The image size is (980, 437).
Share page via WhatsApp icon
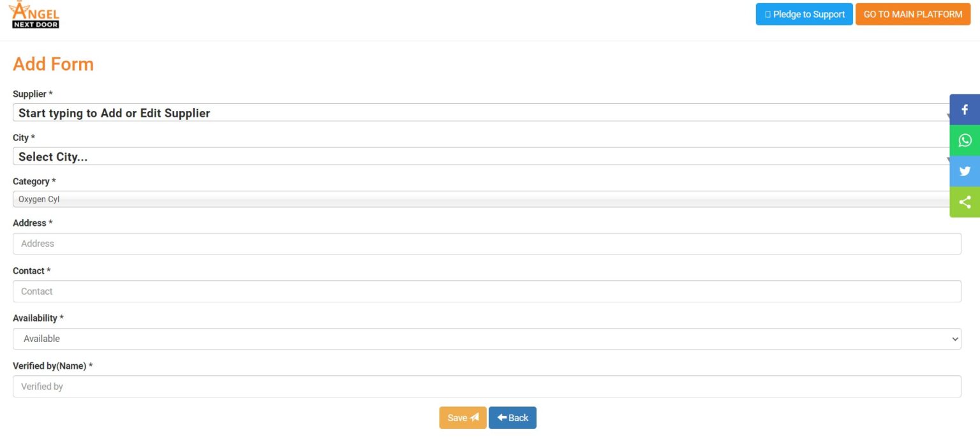tap(965, 140)
